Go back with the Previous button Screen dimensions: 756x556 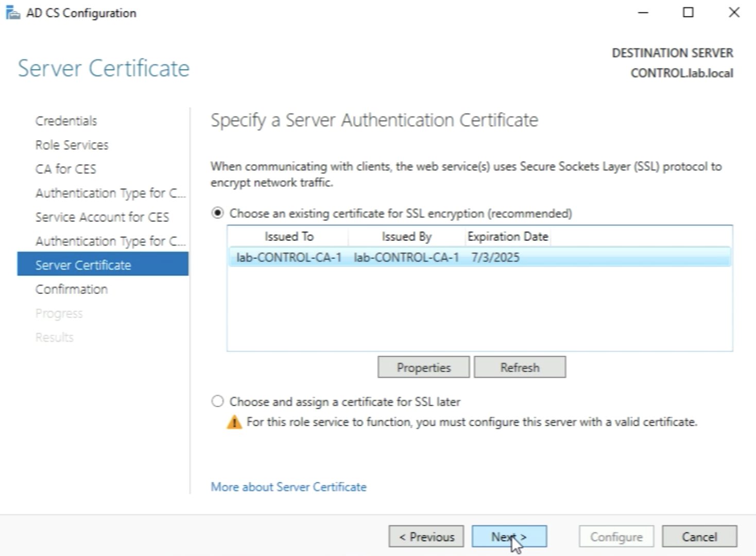[x=426, y=537]
